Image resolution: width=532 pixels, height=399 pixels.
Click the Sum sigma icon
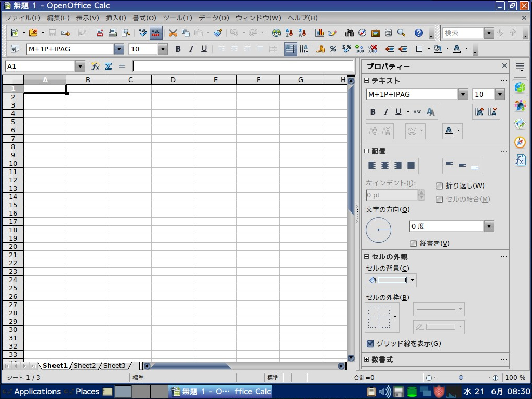click(108, 66)
